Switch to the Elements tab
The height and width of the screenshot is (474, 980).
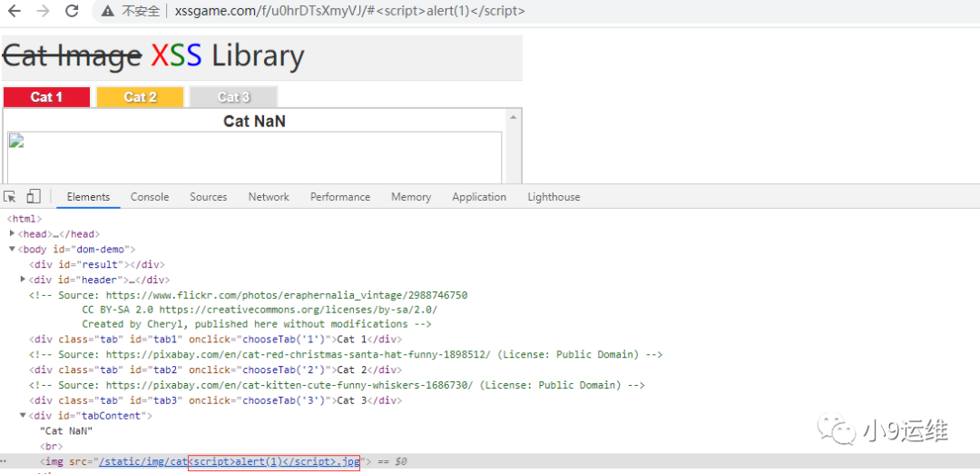(88, 197)
